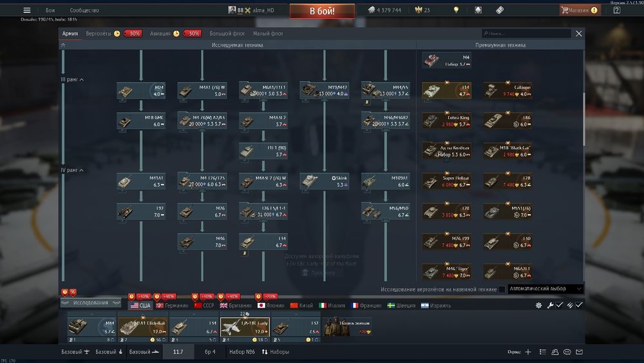Click the golden eagles currency icon
The image size is (644, 363).
click(x=418, y=10)
